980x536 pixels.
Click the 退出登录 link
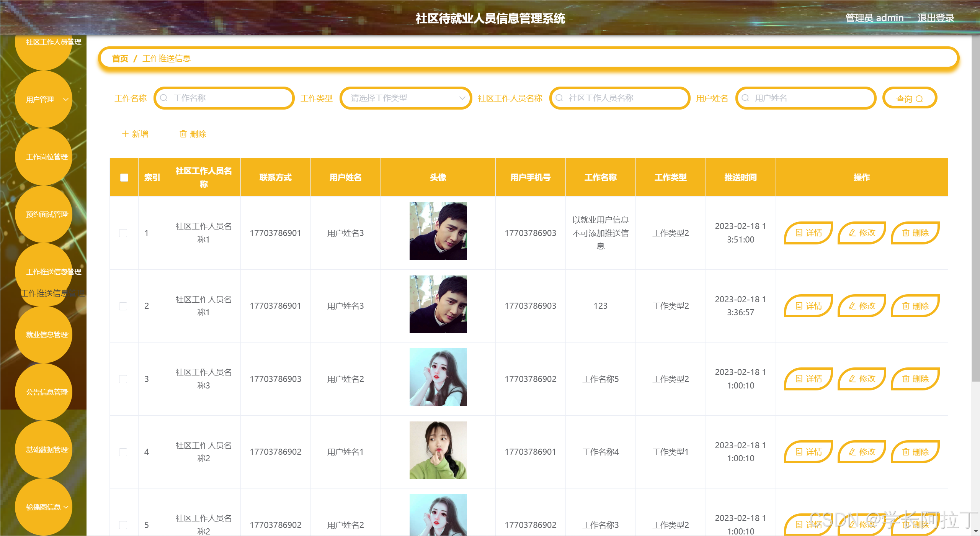click(935, 18)
